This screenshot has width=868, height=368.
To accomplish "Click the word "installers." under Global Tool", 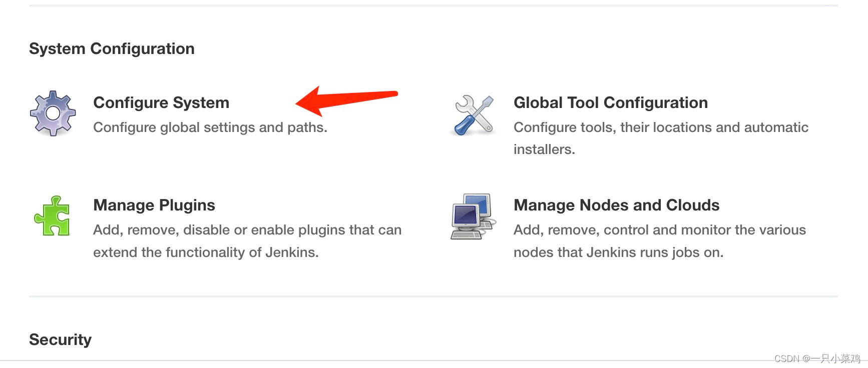I will [544, 149].
